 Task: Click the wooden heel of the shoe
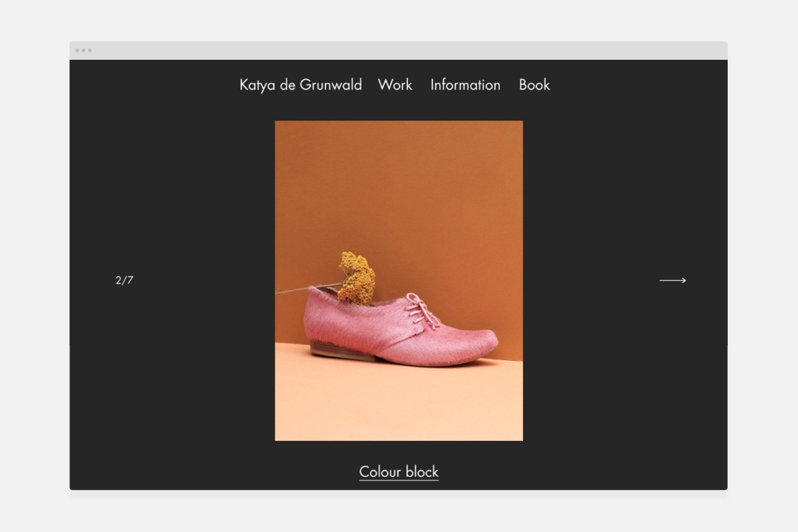pos(342,350)
